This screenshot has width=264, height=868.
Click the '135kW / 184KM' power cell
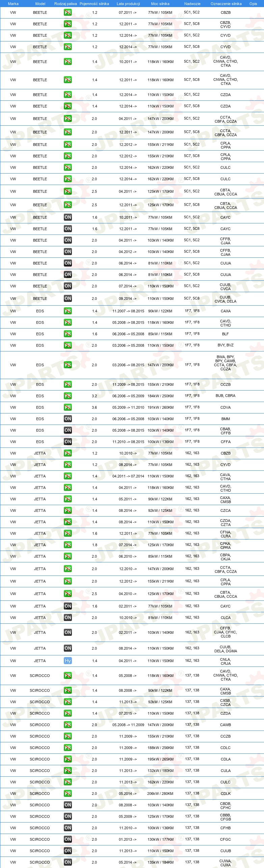(x=160, y=862)
